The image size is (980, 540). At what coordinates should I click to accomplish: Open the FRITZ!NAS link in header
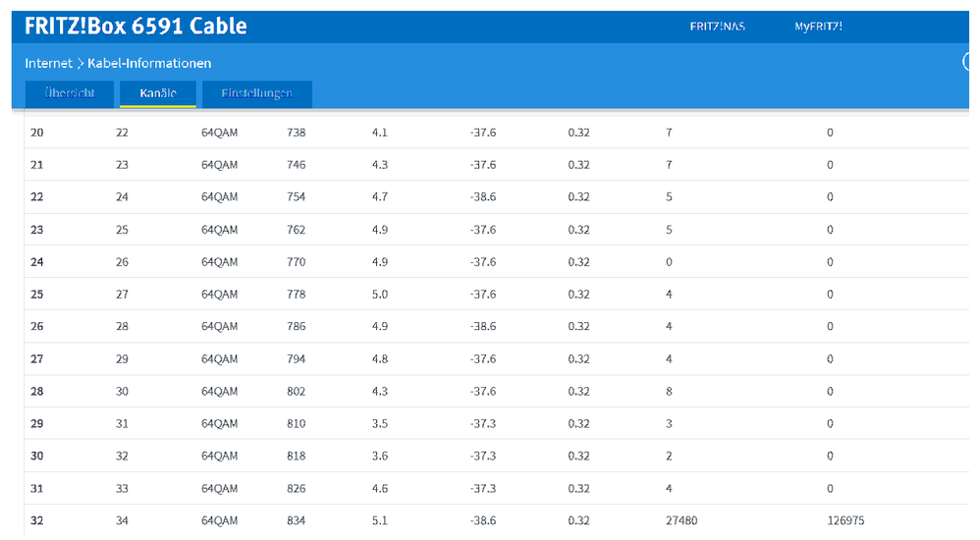point(717,27)
